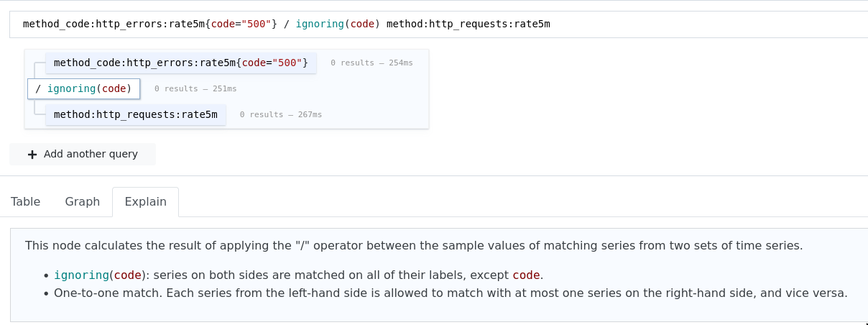The image size is (868, 325).
Task: Click method_code:http_errors:rate5m in the top query input
Action: coord(114,24)
